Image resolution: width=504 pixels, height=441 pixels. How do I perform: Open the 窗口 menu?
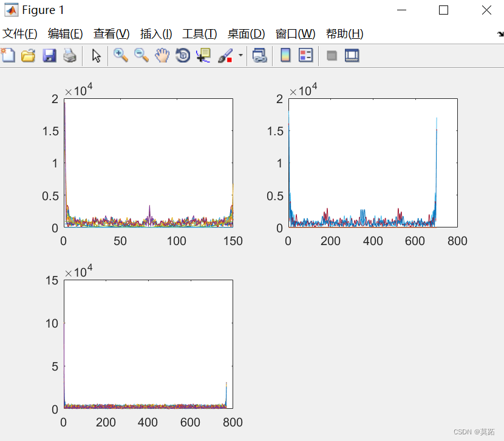coord(293,34)
